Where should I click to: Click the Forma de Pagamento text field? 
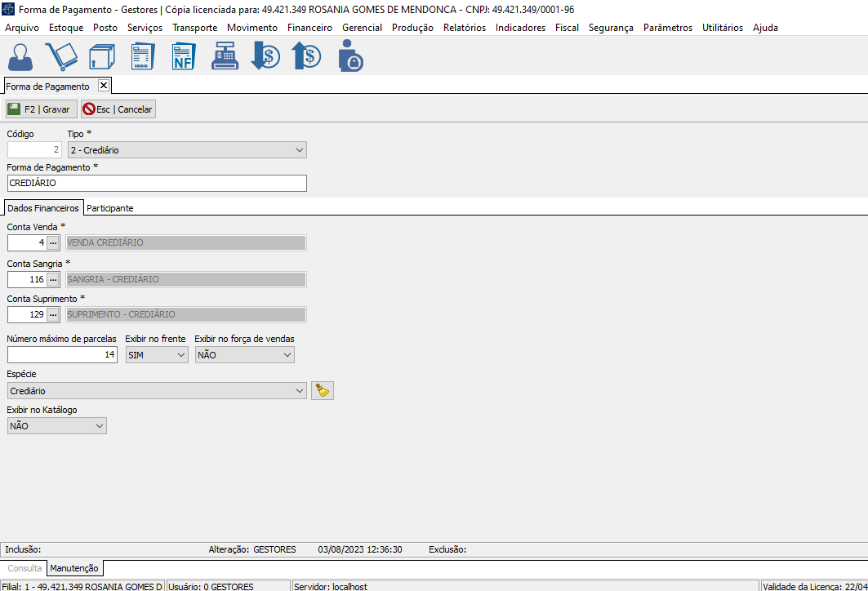pos(158,183)
